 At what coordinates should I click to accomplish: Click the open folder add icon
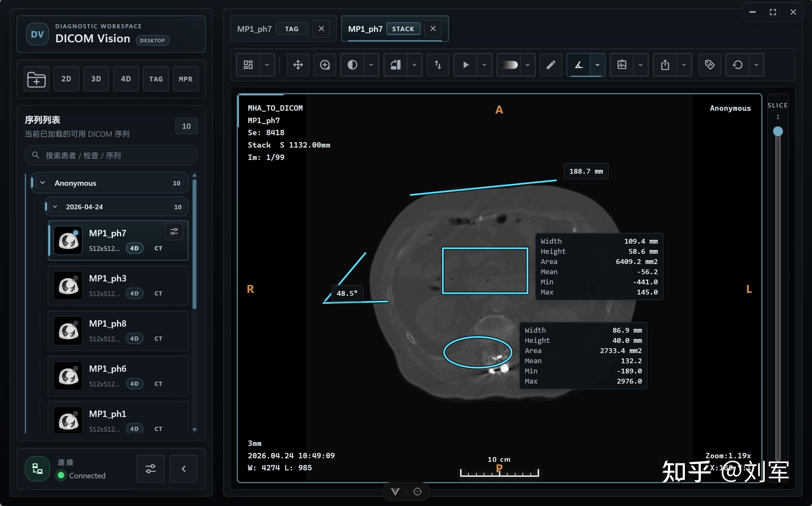pyautogui.click(x=37, y=79)
